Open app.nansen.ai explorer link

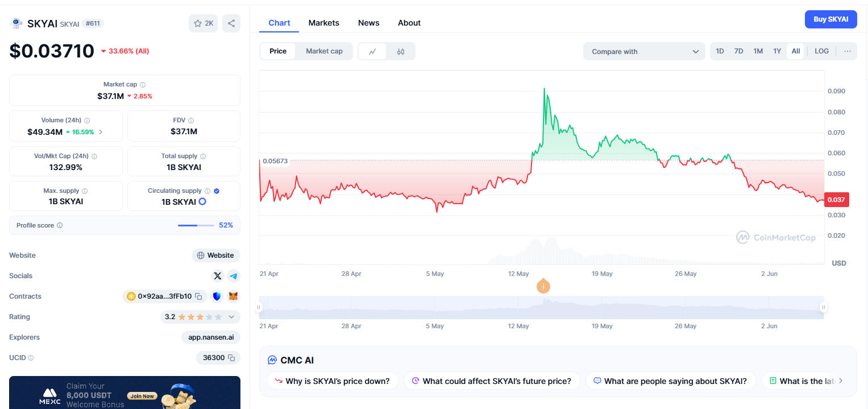click(x=211, y=337)
